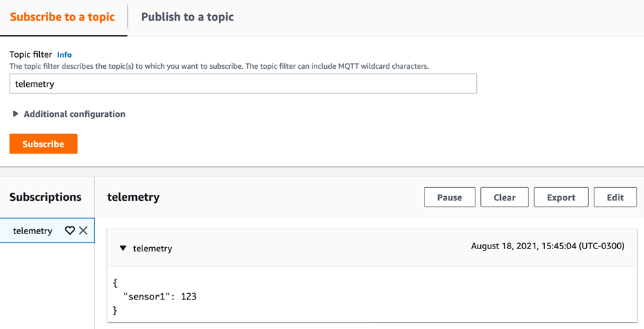Favorite the telemetry subscription with the heart icon
The width and height of the screenshot is (644, 329).
point(69,231)
